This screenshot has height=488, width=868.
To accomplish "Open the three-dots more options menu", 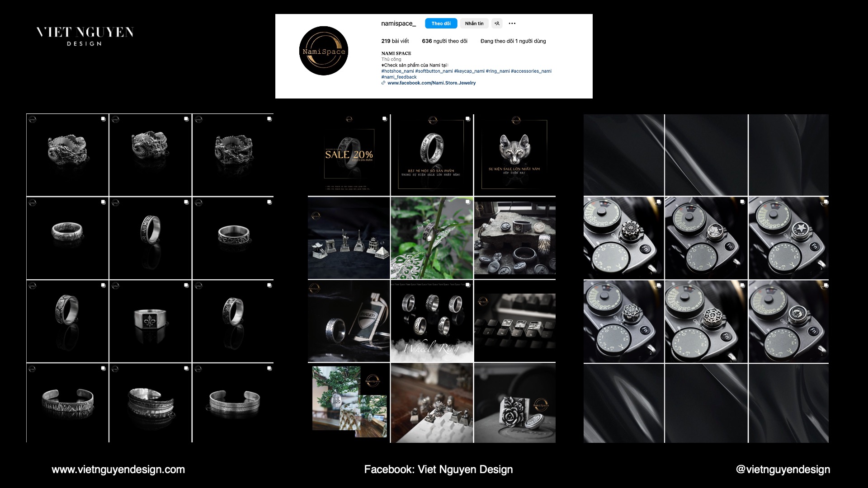I will (512, 23).
